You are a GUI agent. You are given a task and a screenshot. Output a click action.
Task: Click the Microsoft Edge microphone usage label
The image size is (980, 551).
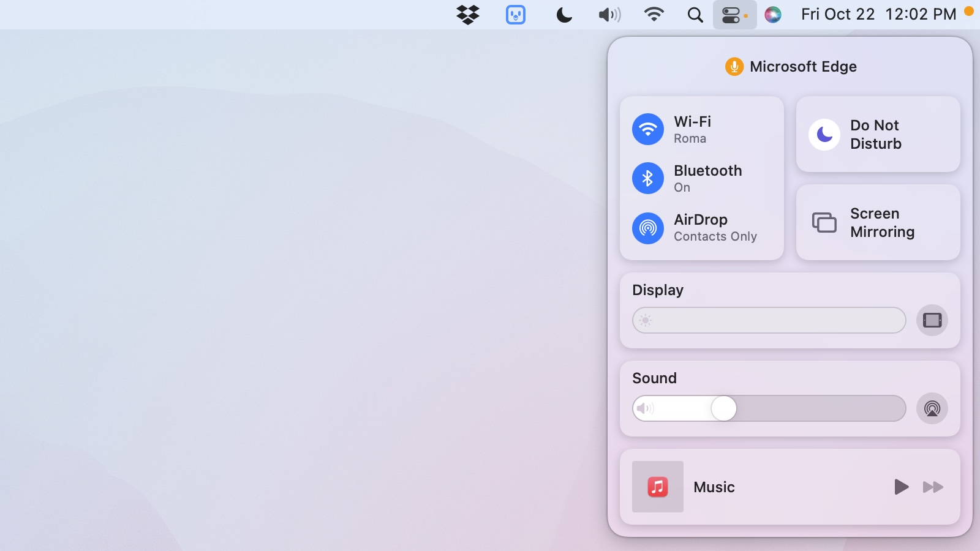coord(803,66)
